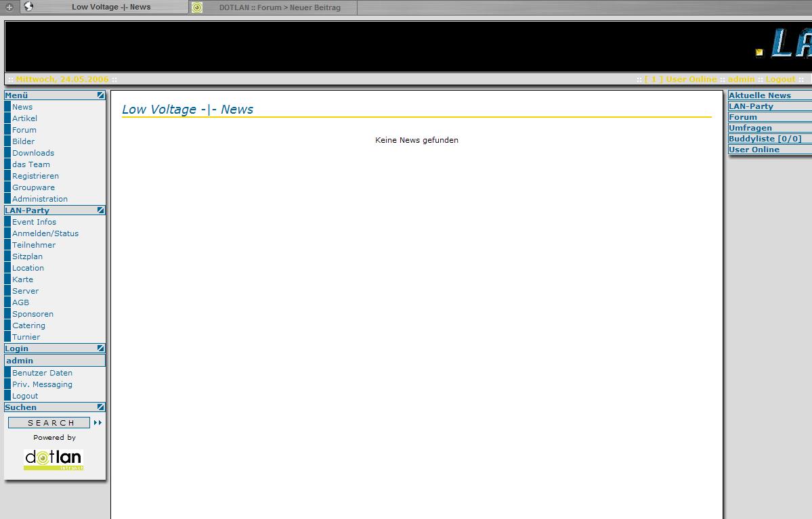The image size is (812, 519).
Task: Toggle the Login panel collapse icon
Action: pyautogui.click(x=100, y=348)
